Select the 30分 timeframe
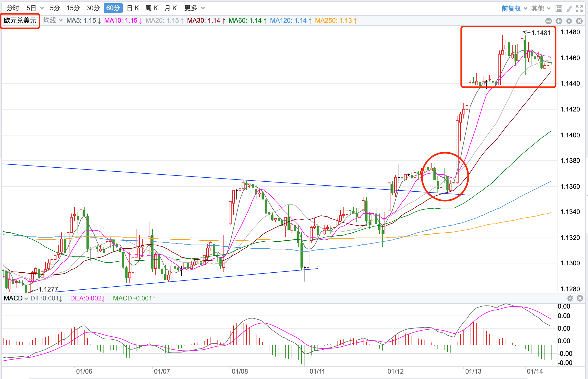This screenshot has height=379, width=588. pos(93,8)
